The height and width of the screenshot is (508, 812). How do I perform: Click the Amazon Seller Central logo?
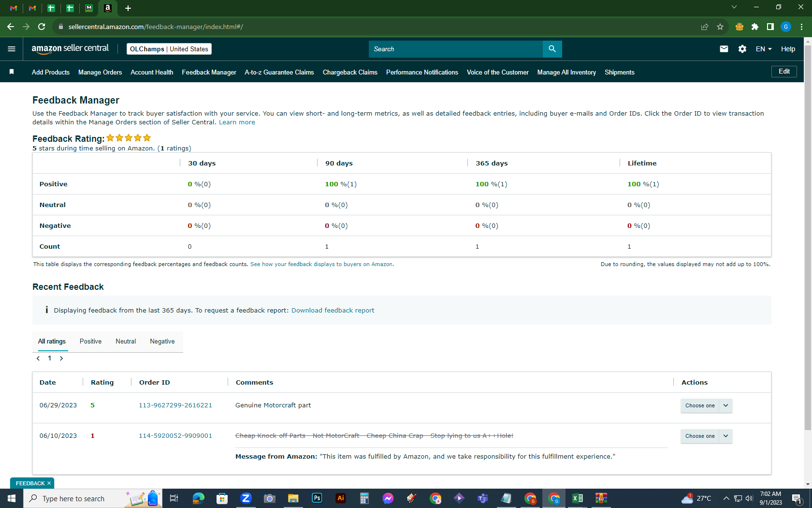(x=70, y=48)
